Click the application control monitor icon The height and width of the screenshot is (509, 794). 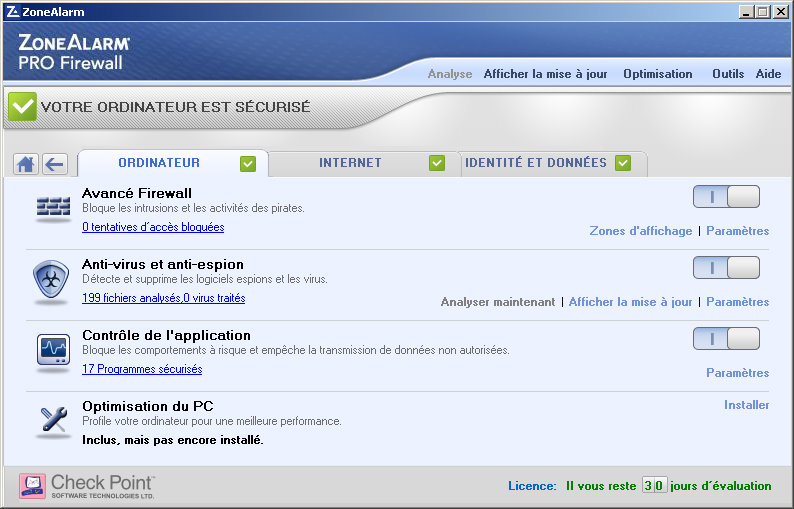click(x=52, y=349)
